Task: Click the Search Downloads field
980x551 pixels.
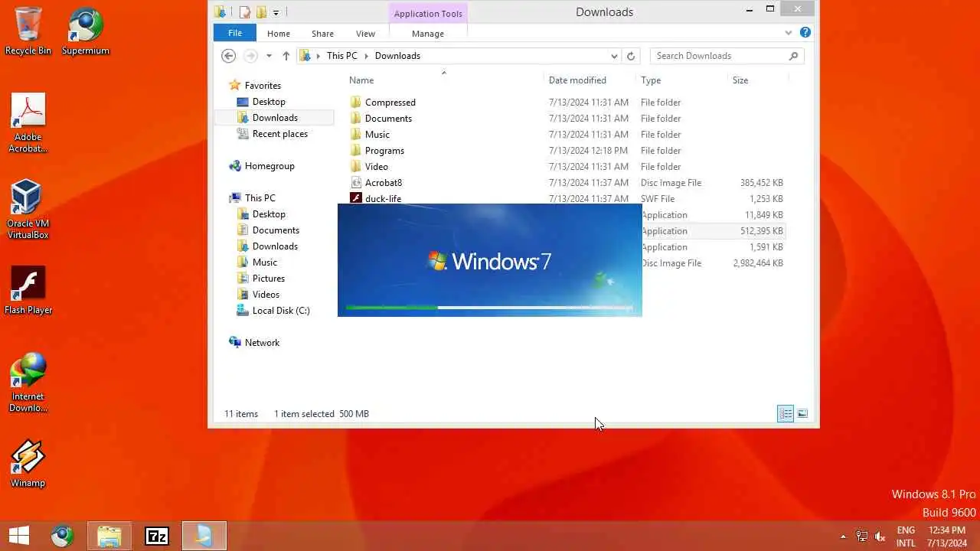Action: 727,56
